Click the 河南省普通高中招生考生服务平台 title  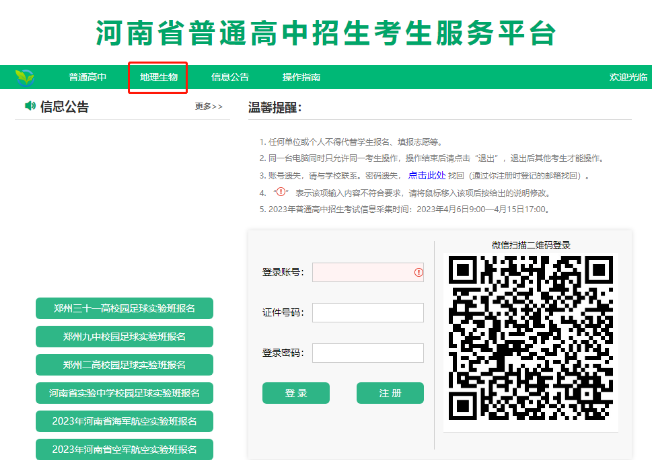(326, 33)
